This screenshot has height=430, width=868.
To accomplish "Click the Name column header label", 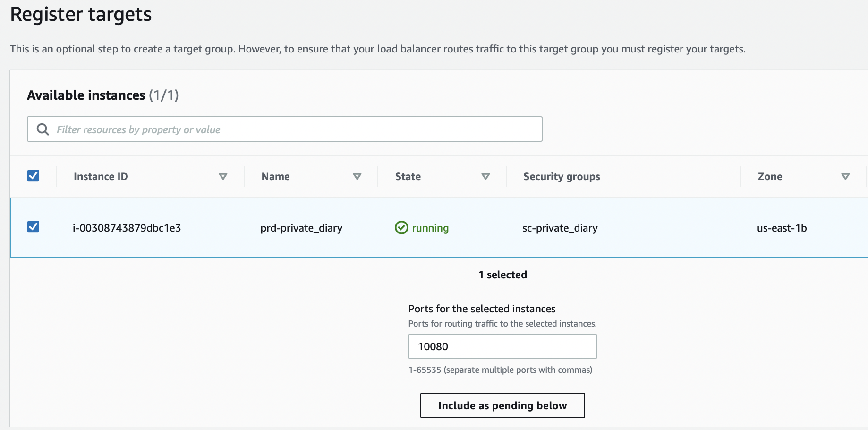I will tap(276, 177).
